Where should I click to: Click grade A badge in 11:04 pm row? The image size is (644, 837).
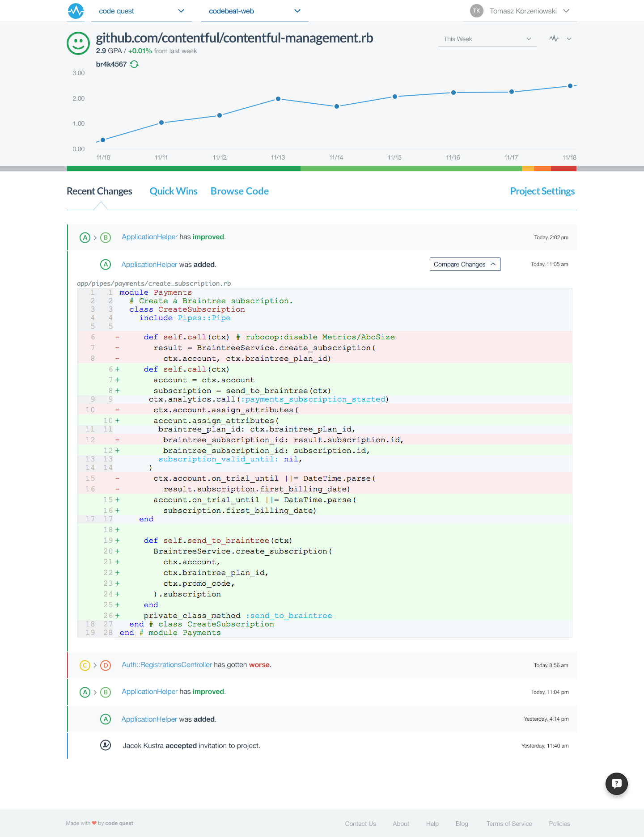[x=85, y=692]
